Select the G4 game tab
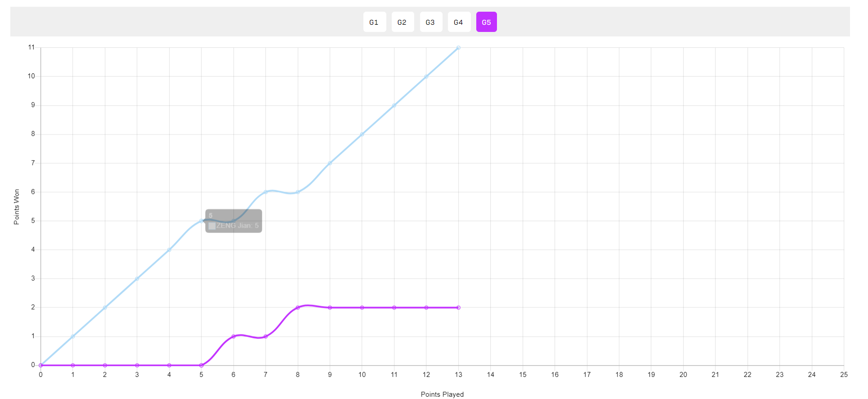 459,22
